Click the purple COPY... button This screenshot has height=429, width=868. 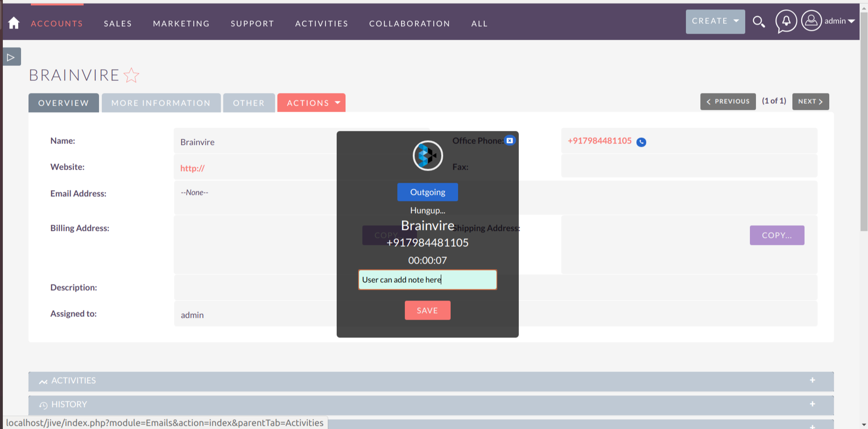pyautogui.click(x=777, y=235)
